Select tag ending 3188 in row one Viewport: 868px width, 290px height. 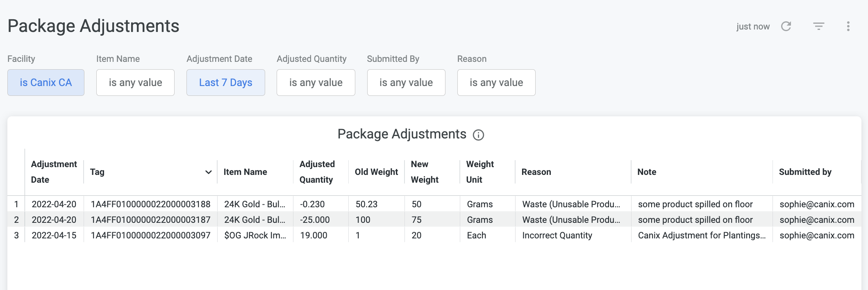coord(150,204)
